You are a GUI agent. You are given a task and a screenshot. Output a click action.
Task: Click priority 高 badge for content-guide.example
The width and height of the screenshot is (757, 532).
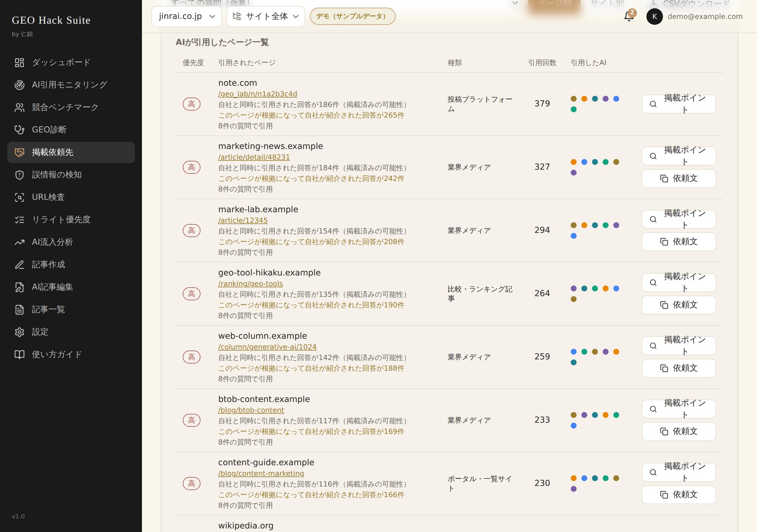pyautogui.click(x=192, y=484)
